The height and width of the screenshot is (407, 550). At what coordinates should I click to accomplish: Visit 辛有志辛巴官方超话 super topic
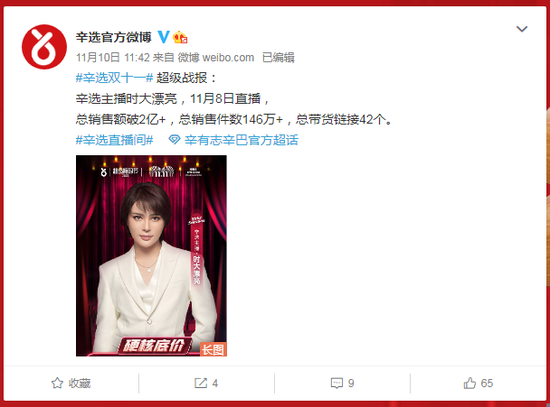point(241,140)
